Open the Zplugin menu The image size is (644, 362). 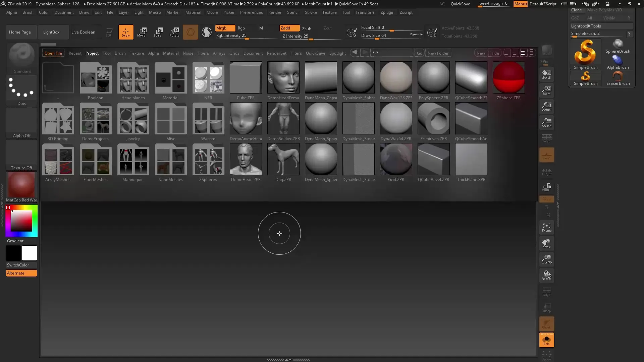387,12
